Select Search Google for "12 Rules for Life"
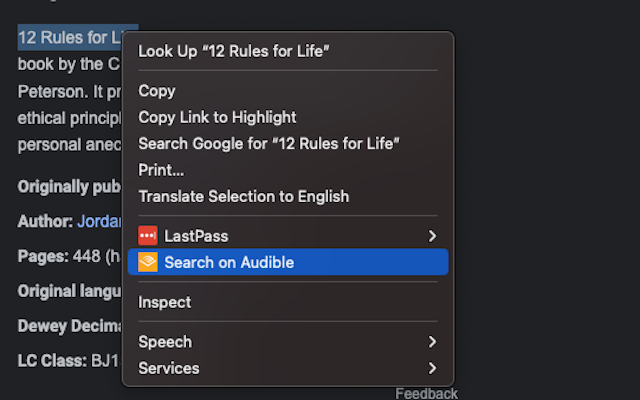Screen dimensions: 640x400 click(x=288, y=144)
